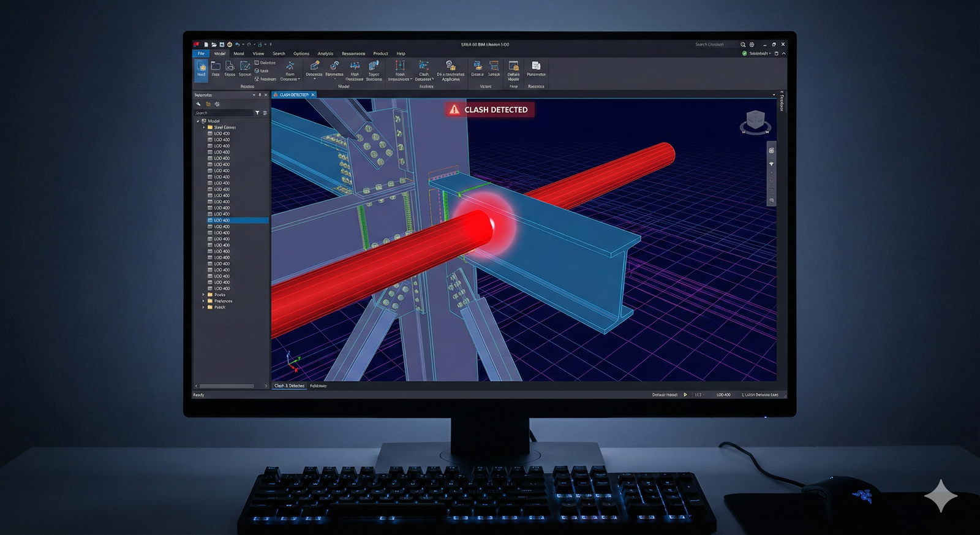
Task: Collapse the Model root tree node
Action: pos(198,121)
